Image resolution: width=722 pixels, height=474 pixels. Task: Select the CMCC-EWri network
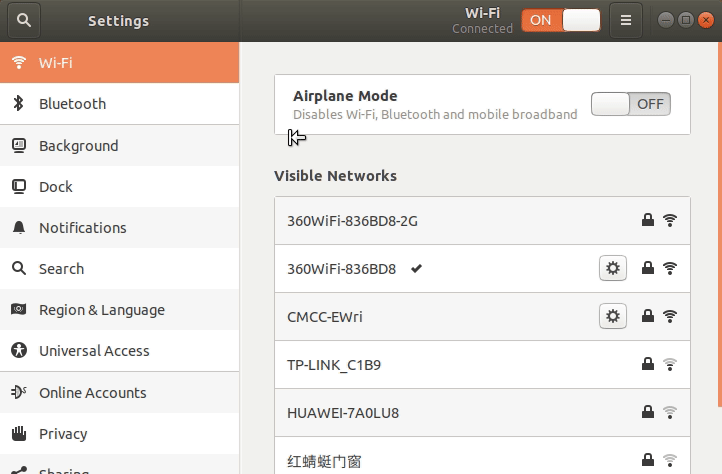click(x=482, y=316)
